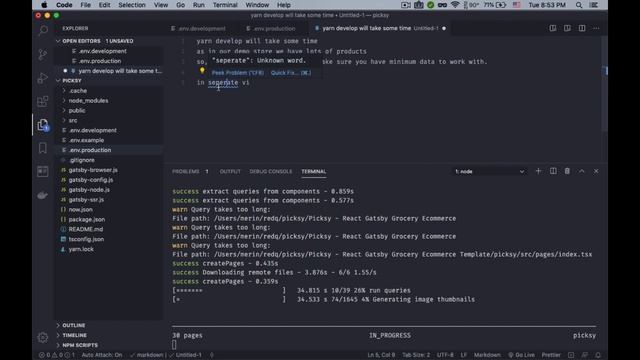This screenshot has height=360, width=640.
Task: Open macOS Control Center icon
Action: pos(594,5)
